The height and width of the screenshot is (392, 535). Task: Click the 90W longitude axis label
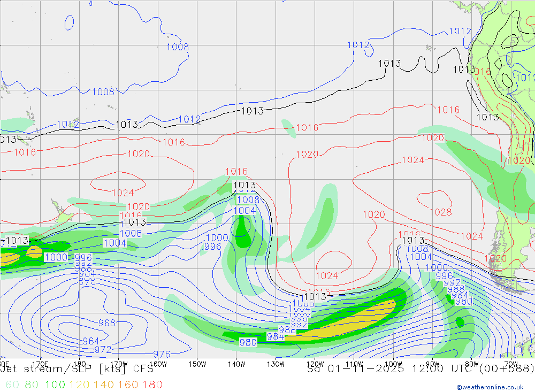click(433, 364)
